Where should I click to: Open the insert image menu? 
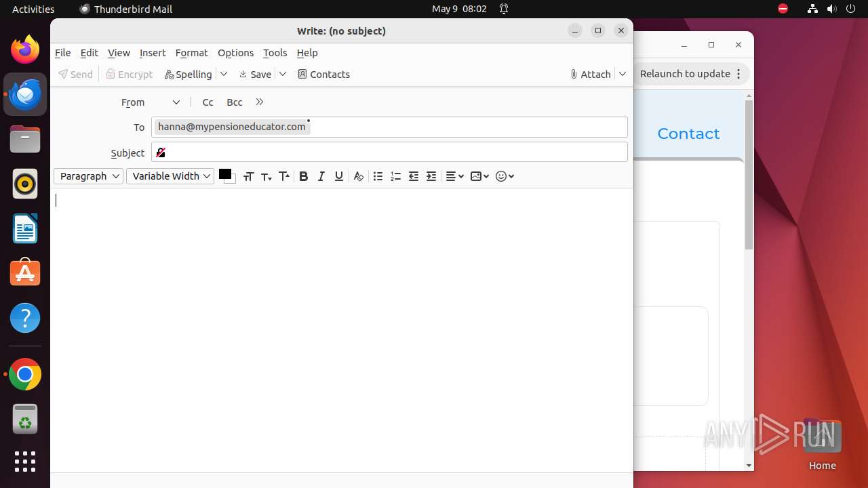tap(479, 176)
